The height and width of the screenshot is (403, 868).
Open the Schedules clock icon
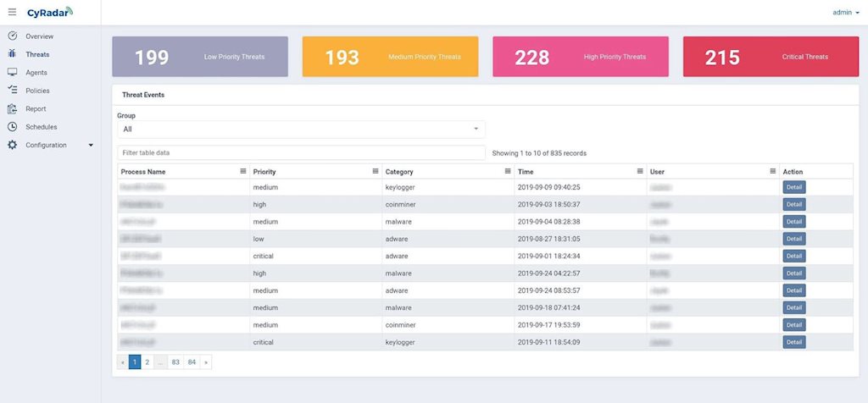[12, 127]
